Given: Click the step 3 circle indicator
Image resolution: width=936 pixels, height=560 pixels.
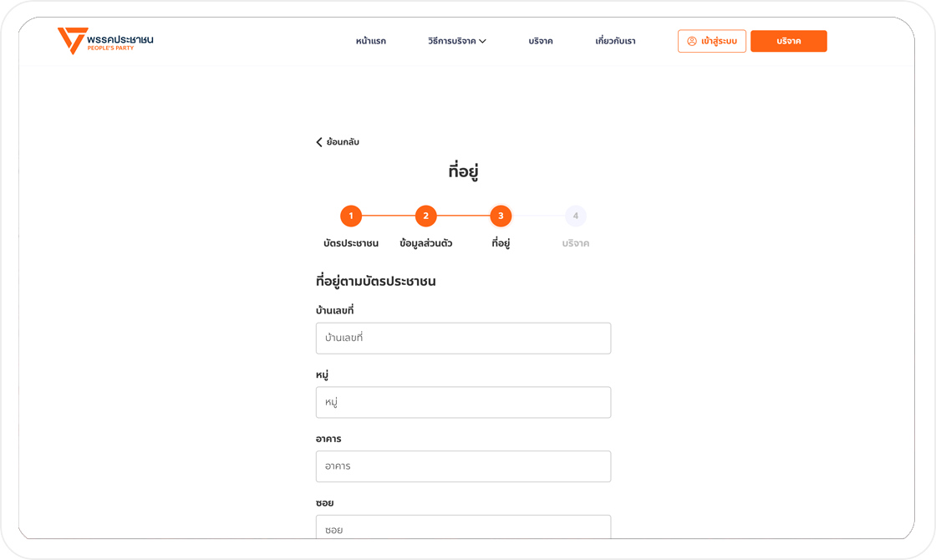Looking at the screenshot, I should click(501, 216).
